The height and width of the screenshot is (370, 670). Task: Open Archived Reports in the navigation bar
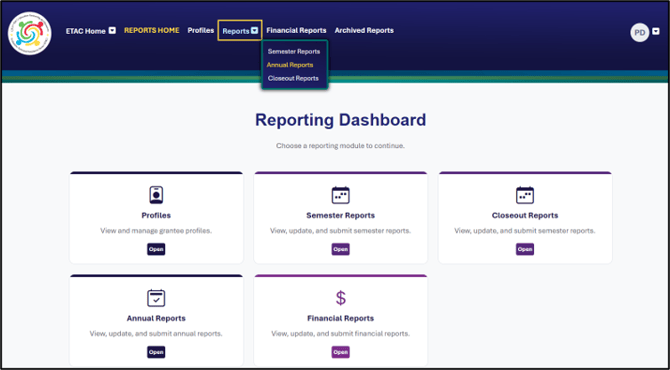(364, 30)
